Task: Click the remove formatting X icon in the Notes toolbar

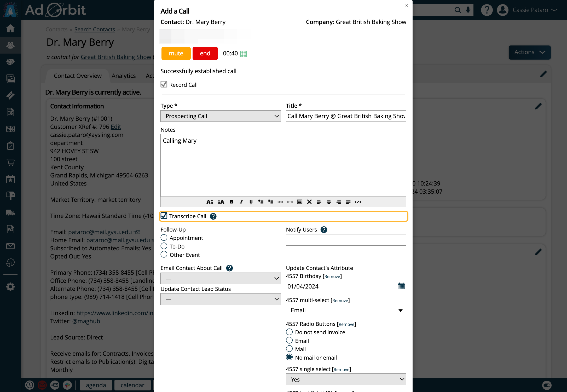Action: tap(309, 202)
